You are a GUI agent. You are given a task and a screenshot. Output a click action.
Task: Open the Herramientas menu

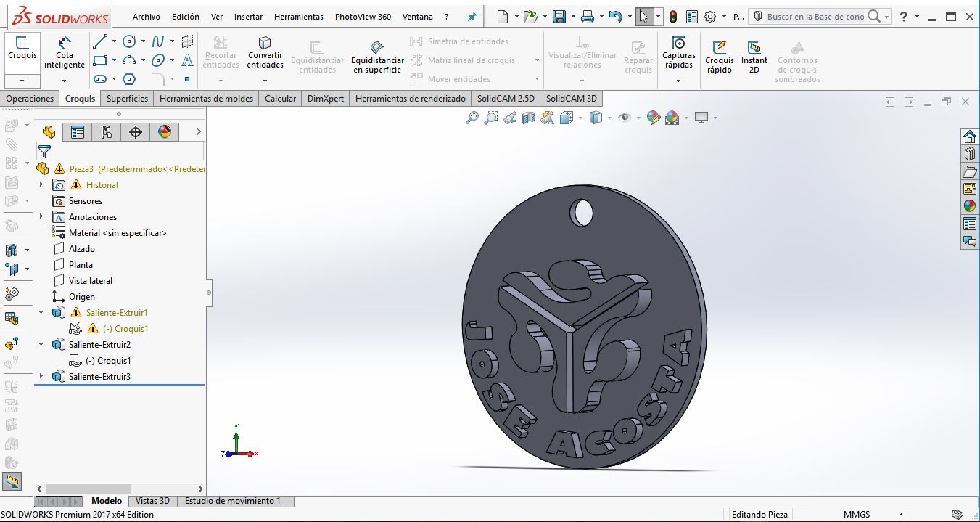coord(299,17)
